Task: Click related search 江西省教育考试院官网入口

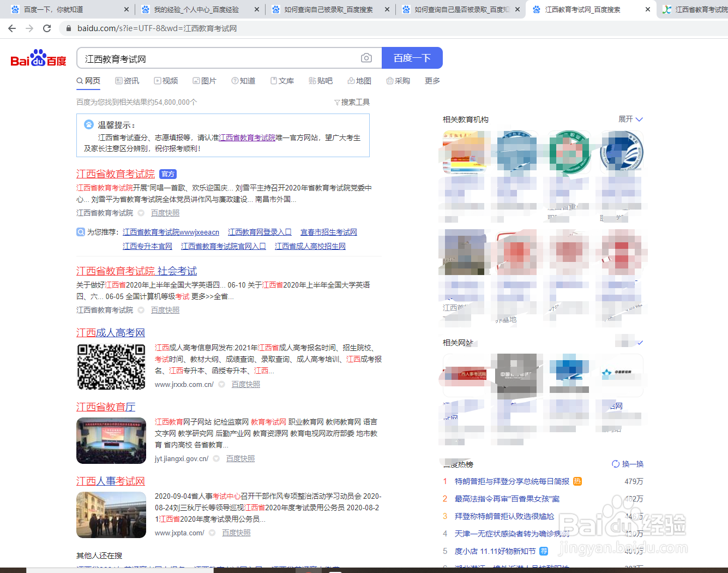Action: [x=224, y=246]
